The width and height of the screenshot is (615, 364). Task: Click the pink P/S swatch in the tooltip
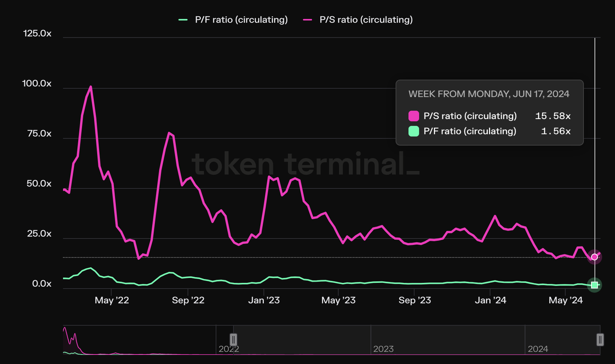click(x=414, y=116)
